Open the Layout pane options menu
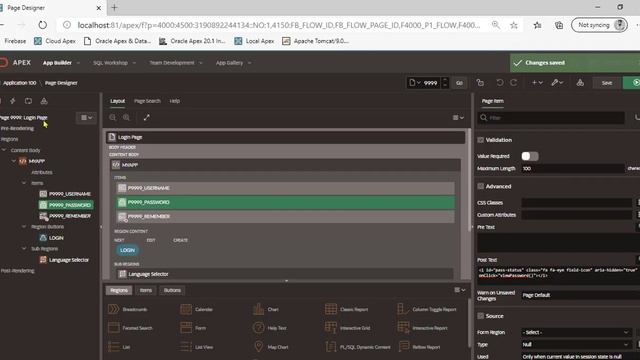 coord(458,118)
